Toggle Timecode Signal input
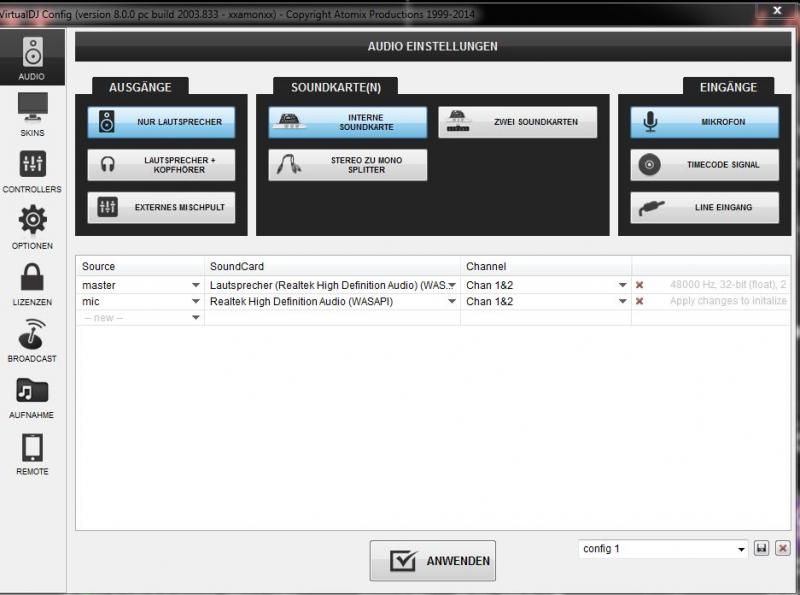The width and height of the screenshot is (800, 595). point(705,165)
